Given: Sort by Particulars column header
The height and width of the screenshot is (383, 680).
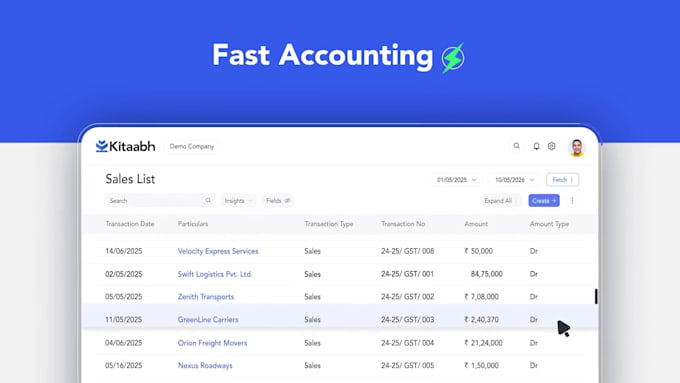Looking at the screenshot, I should pyautogui.click(x=193, y=224).
